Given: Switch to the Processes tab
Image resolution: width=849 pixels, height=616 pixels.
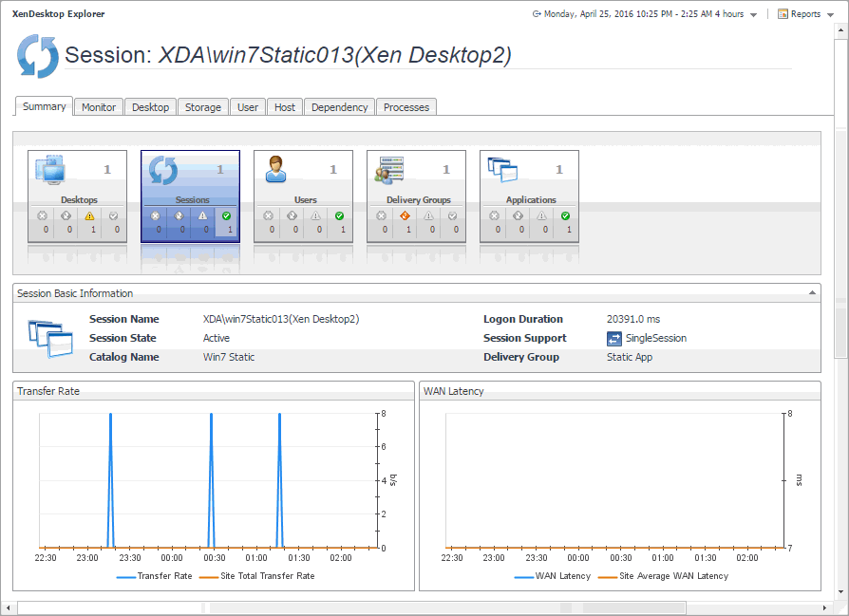Looking at the screenshot, I should tap(406, 107).
